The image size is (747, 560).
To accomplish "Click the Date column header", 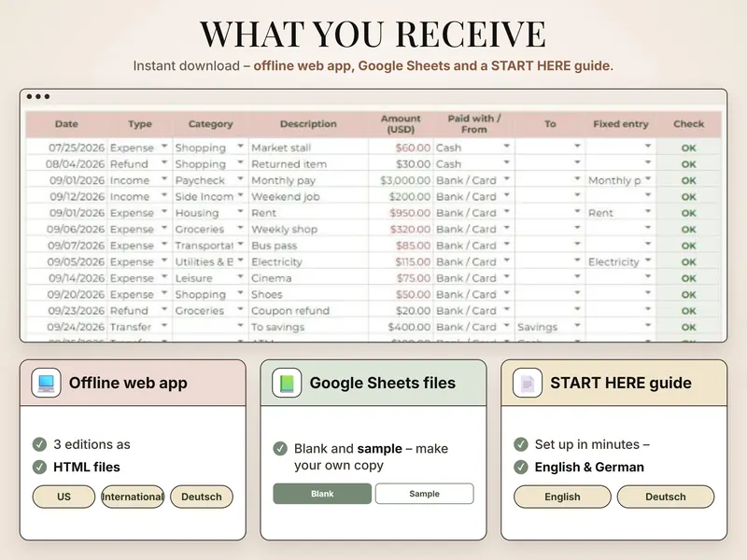I will point(66,124).
